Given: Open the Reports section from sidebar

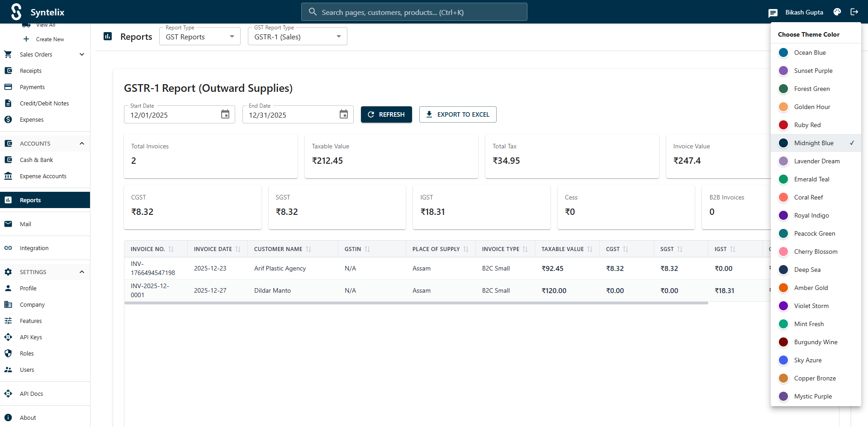Looking at the screenshot, I should (x=30, y=200).
